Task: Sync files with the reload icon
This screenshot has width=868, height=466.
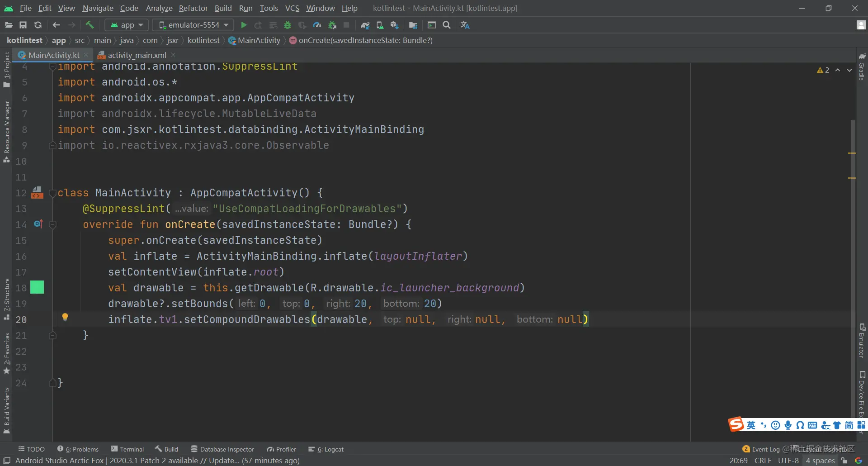Action: [x=38, y=25]
